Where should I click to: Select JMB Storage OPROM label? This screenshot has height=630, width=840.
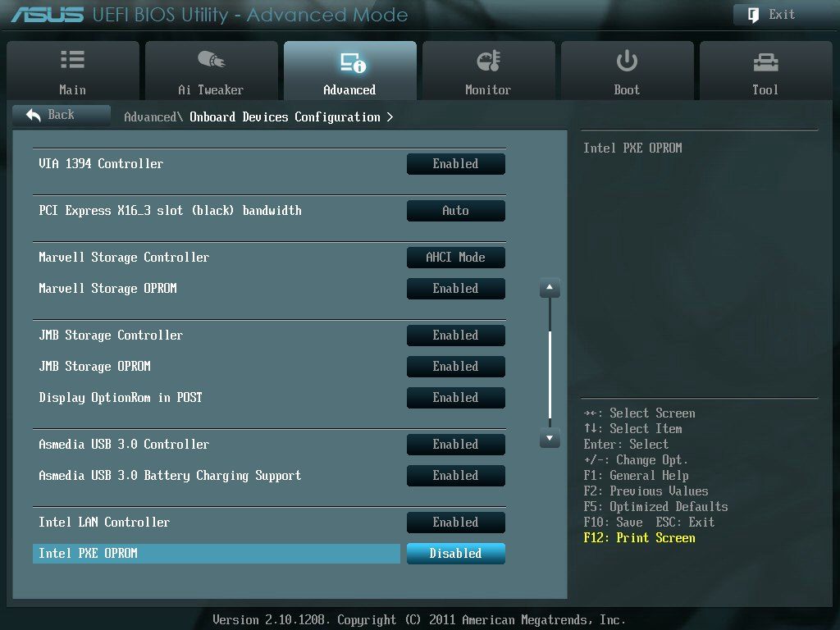94,367
